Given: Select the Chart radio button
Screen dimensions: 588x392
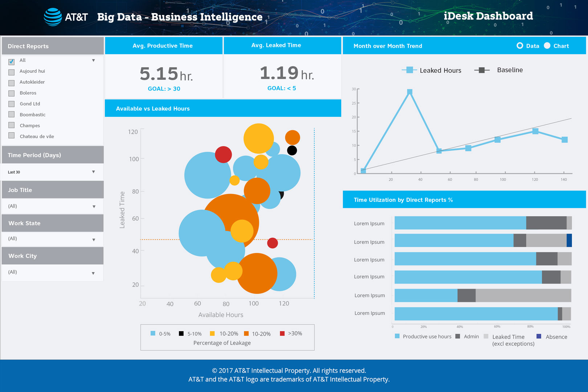Looking at the screenshot, I should pos(547,46).
